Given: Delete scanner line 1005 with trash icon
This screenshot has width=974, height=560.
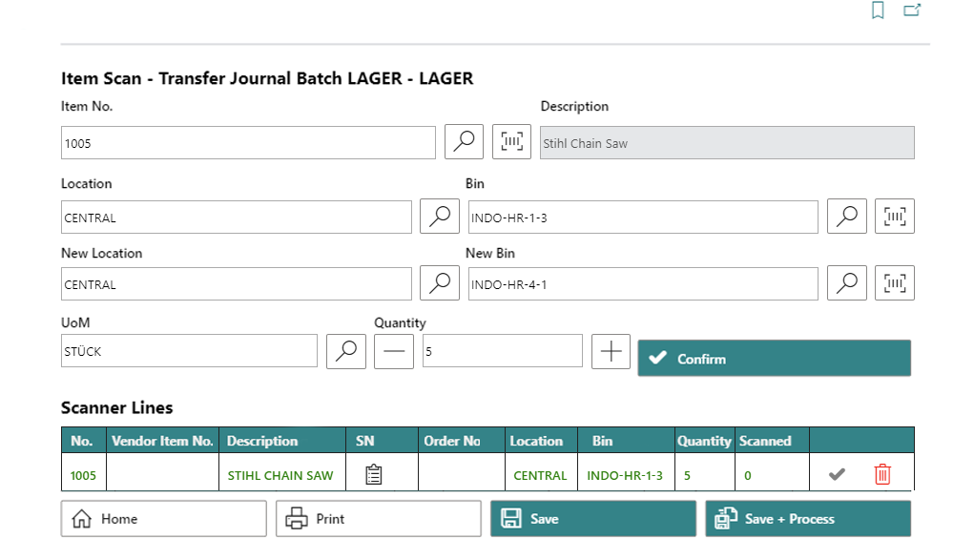Looking at the screenshot, I should tap(882, 475).
